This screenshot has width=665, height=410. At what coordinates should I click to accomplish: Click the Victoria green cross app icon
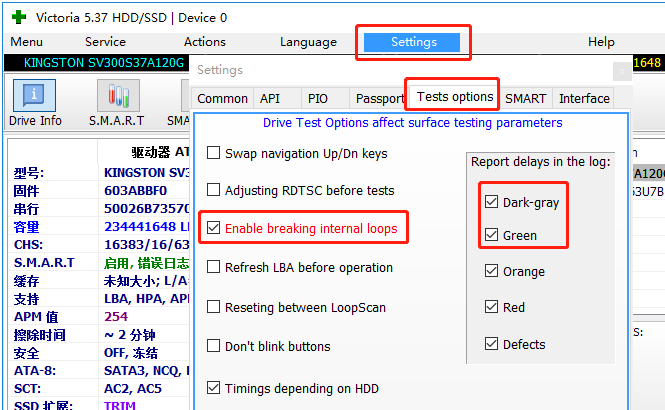pyautogui.click(x=18, y=17)
